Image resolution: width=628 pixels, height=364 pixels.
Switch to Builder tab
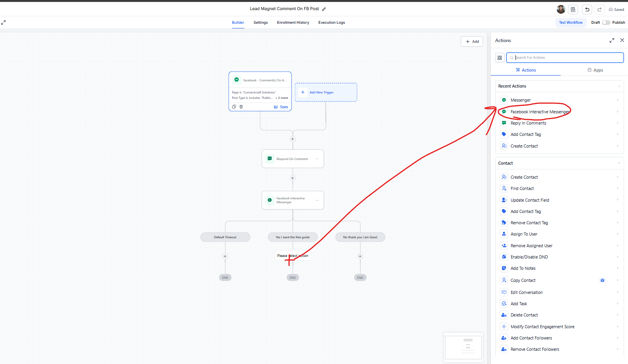point(238,23)
